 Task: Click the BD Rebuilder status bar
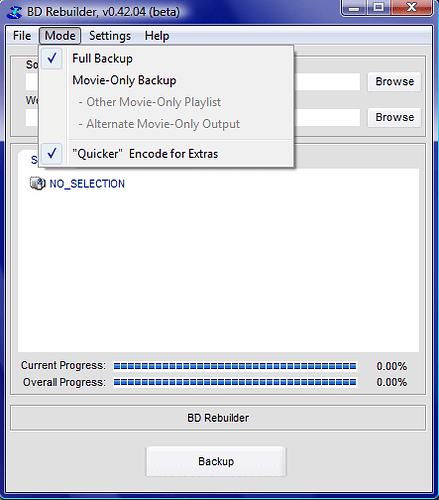pos(218,418)
